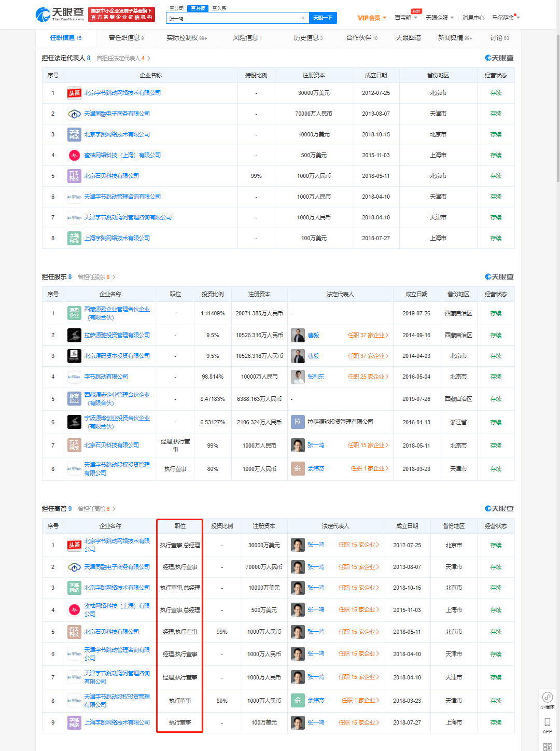Open 任职 25 家企业 for 张利东
This screenshot has height=751, width=560.
[x=368, y=377]
